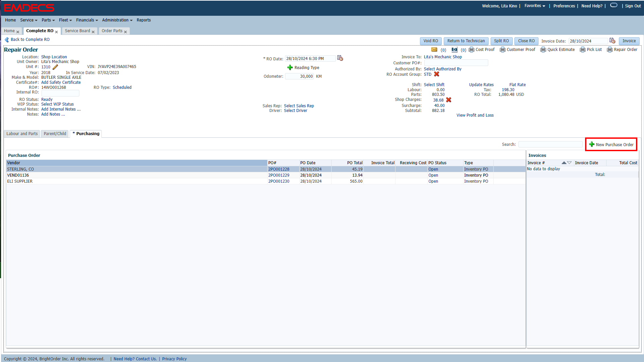The width and height of the screenshot is (644, 362).
Task: Open PO 2PO001230 link
Action: point(279,181)
